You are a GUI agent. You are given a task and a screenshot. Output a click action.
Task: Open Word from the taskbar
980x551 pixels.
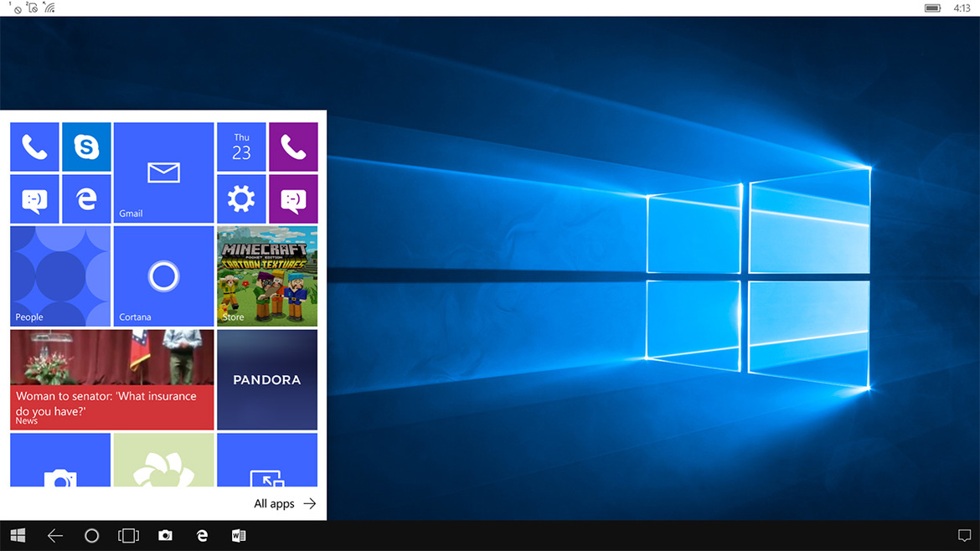click(239, 535)
